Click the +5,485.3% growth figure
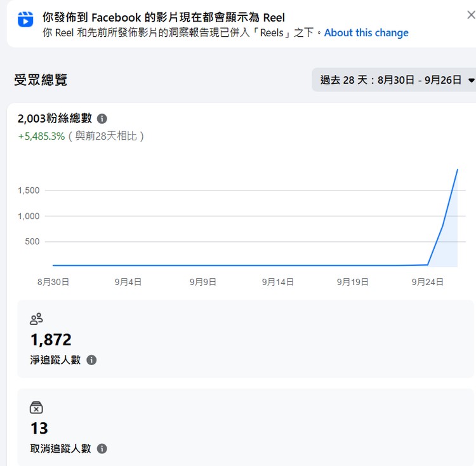Viewport: 476px width, 466px height. tap(42, 136)
